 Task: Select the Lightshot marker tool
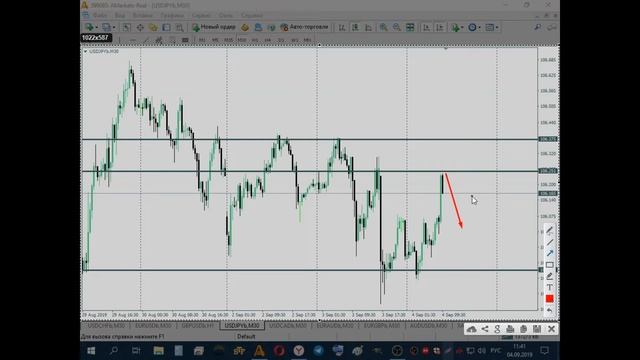click(x=549, y=276)
